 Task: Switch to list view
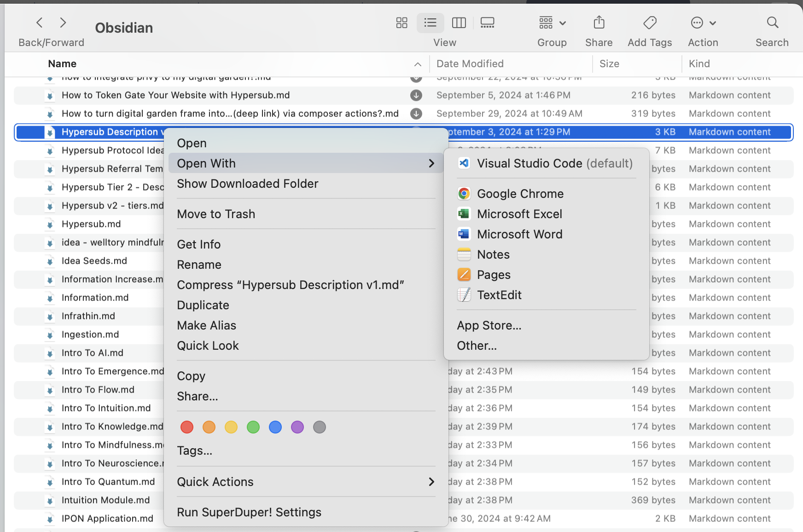[x=431, y=23]
